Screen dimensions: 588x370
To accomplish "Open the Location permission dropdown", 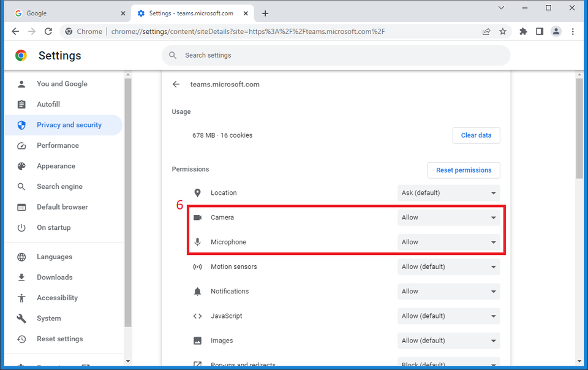I will (x=448, y=193).
